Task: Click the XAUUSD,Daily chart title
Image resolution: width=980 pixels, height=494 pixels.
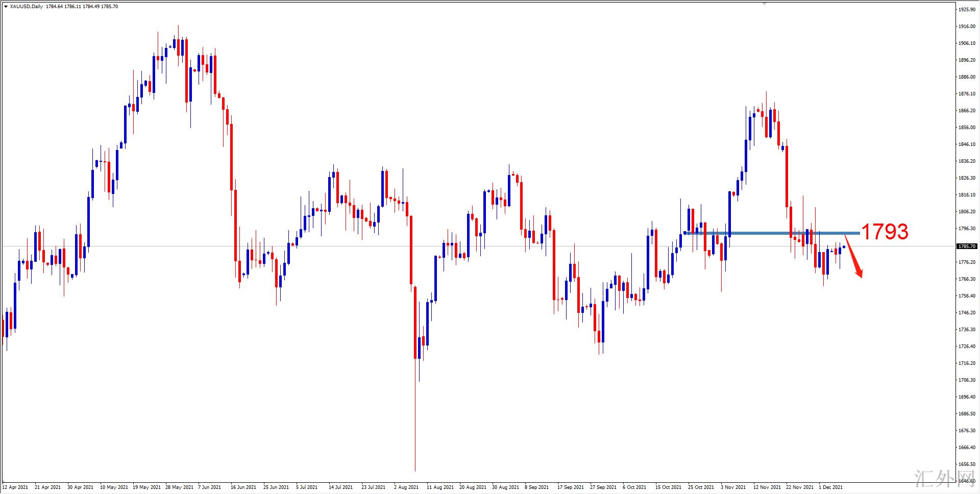Action: click(x=27, y=7)
